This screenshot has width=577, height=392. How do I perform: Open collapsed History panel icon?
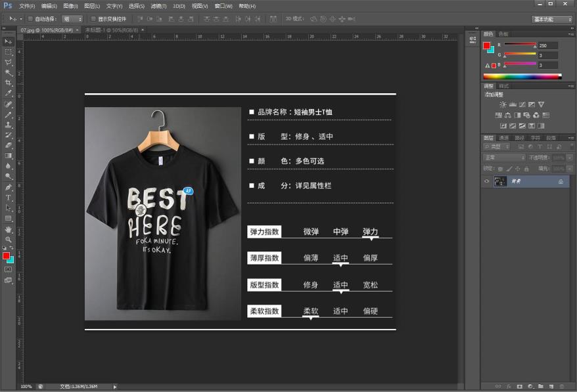[x=473, y=39]
